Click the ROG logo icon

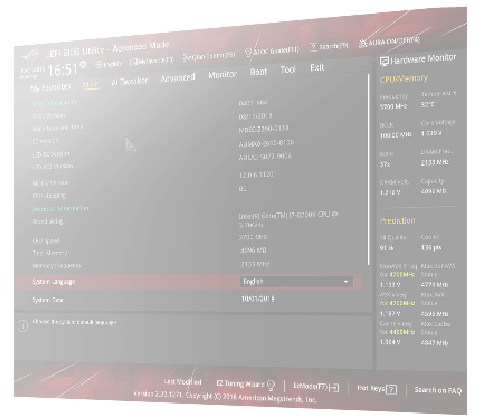[x=30, y=55]
